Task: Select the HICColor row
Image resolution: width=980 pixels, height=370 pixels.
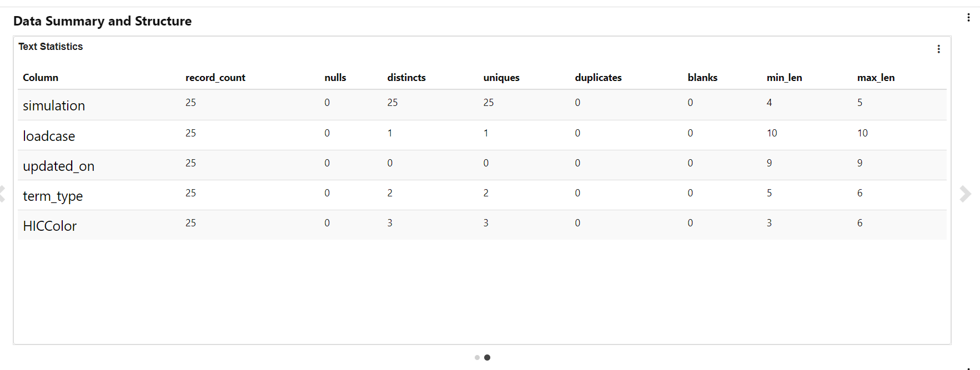Action: [x=482, y=225]
